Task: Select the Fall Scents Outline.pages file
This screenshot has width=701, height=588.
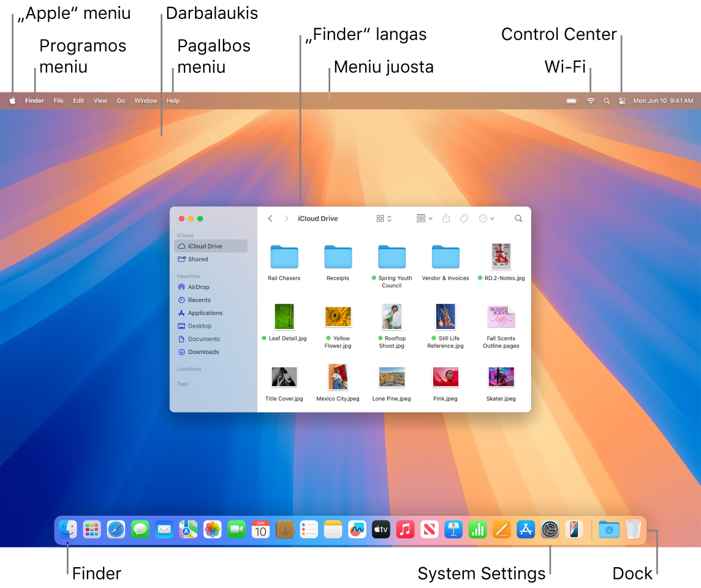Action: click(501, 317)
